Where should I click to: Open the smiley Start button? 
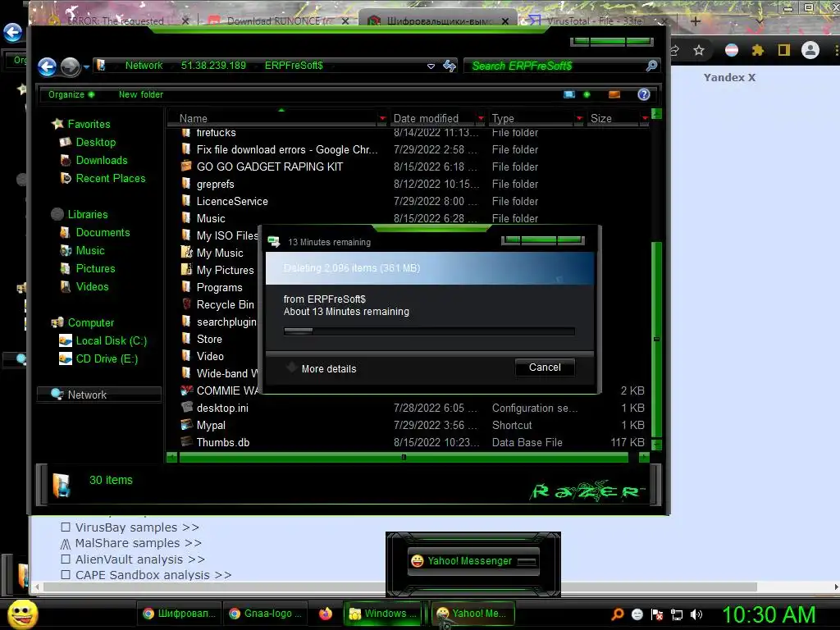pyautogui.click(x=22, y=614)
